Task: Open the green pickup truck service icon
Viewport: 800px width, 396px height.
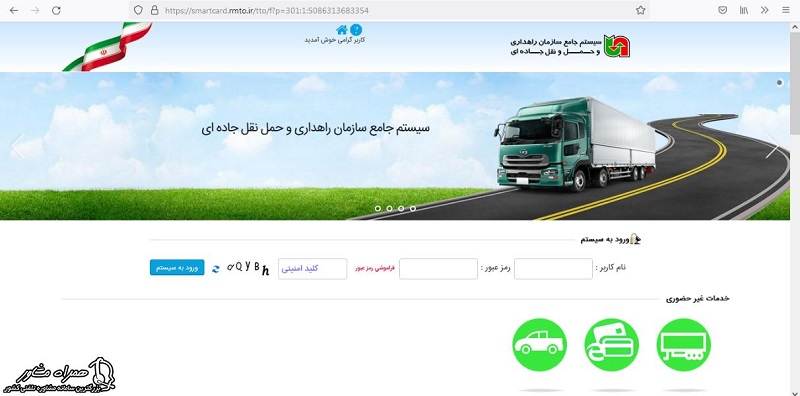Action: [x=539, y=345]
